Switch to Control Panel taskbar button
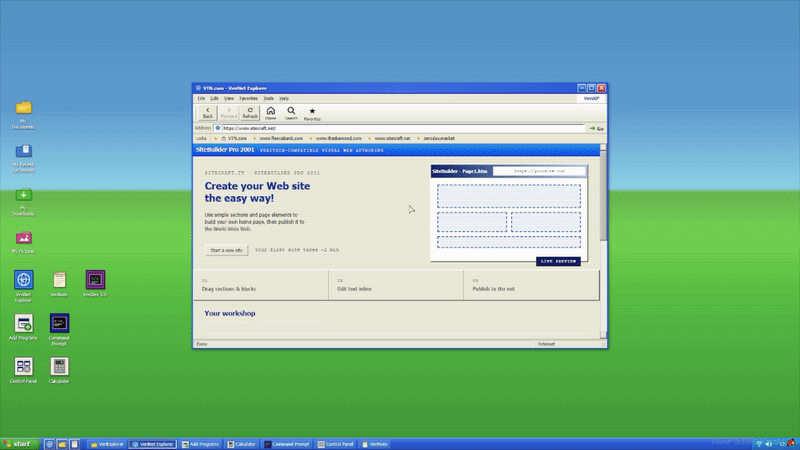This screenshot has width=800, height=450. 336,444
